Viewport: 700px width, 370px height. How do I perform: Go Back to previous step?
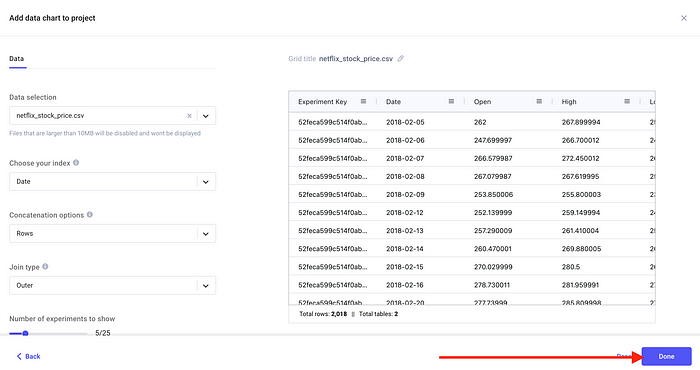pos(28,356)
